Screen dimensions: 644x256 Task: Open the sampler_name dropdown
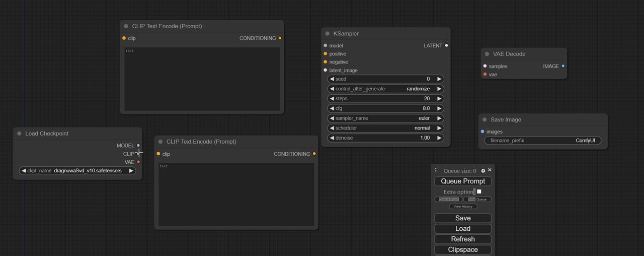[386, 118]
